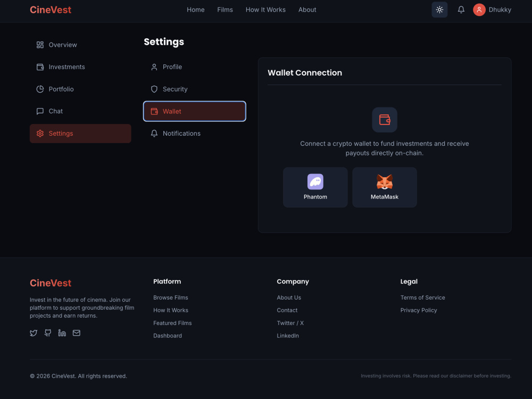Click the Portfolio pie chart icon
The height and width of the screenshot is (399, 532).
click(40, 89)
